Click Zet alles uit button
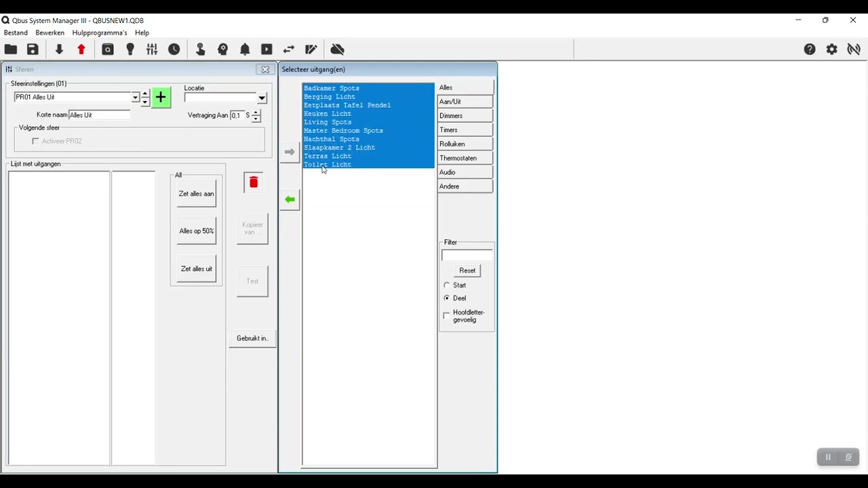The height and width of the screenshot is (488, 868). 197,269
